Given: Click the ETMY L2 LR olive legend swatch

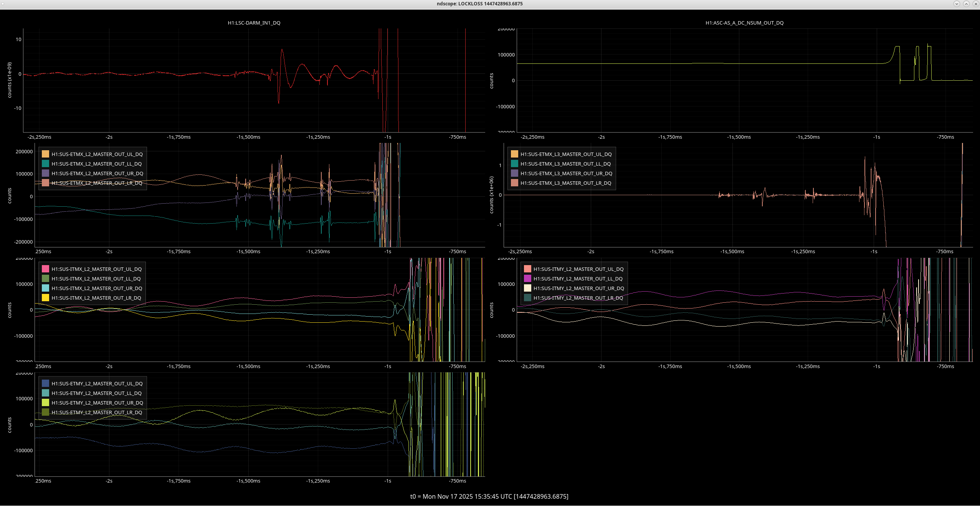Looking at the screenshot, I should click(x=45, y=412).
